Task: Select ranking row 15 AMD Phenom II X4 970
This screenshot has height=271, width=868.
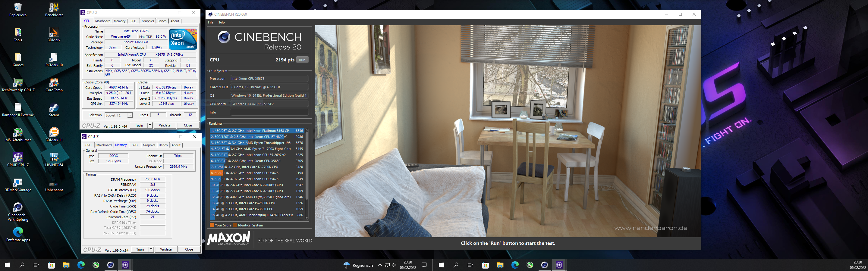Action: (x=257, y=215)
